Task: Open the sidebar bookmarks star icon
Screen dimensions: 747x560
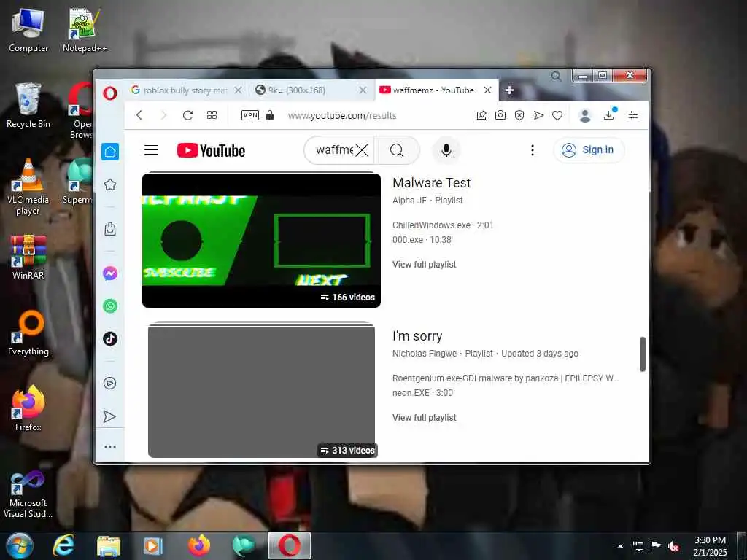Action: 110,184
